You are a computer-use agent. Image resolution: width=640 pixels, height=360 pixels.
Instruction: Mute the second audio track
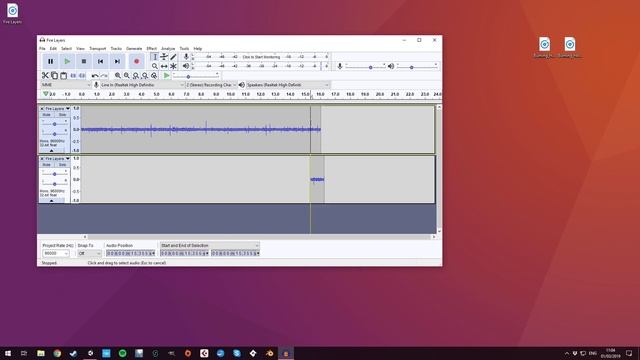point(47,164)
